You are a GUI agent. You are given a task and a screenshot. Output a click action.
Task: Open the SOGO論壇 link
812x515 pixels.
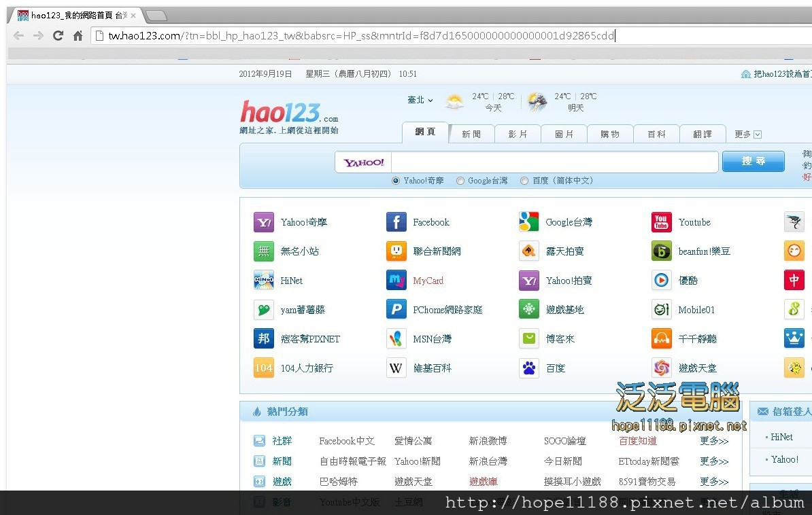click(x=565, y=441)
